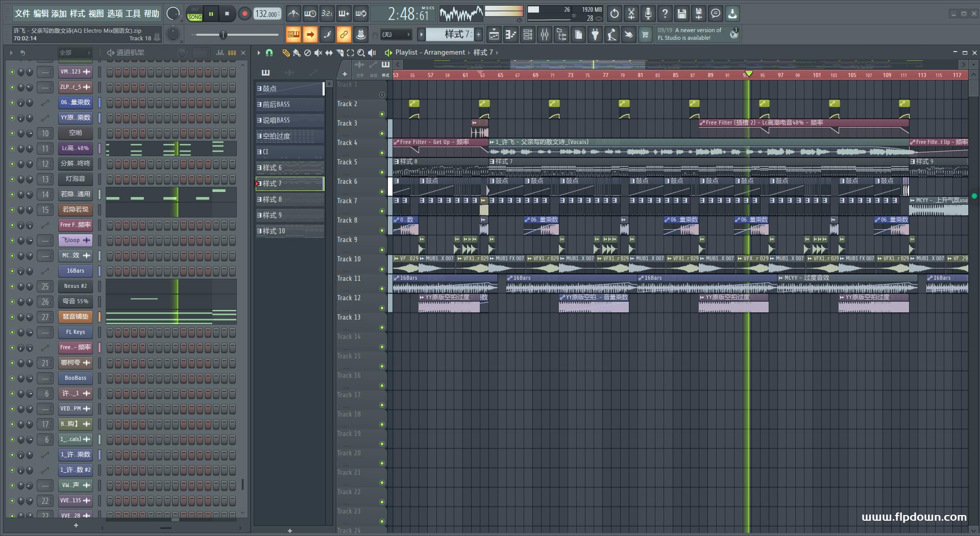The height and width of the screenshot is (536, 980).
Task: Open the plugin picker plug icon
Action: (x=595, y=35)
